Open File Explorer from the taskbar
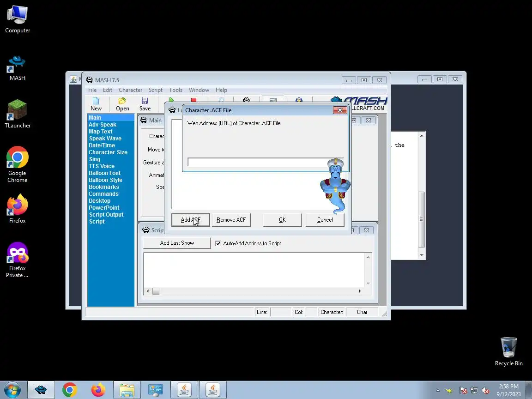The height and width of the screenshot is (399, 532). pyautogui.click(x=127, y=390)
